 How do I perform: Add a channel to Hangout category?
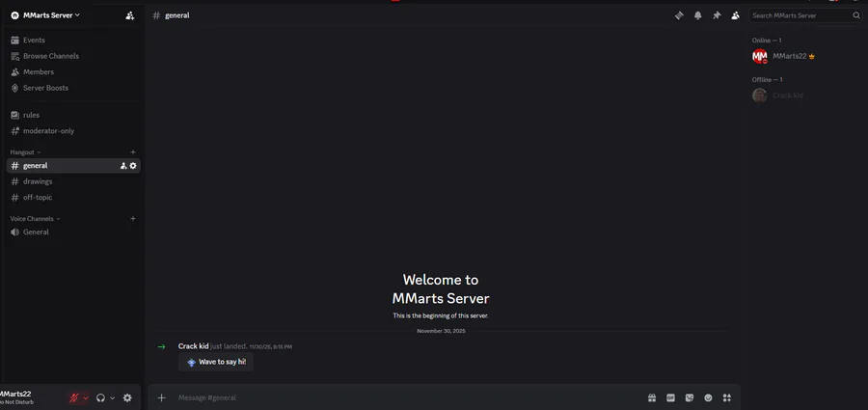[133, 151]
